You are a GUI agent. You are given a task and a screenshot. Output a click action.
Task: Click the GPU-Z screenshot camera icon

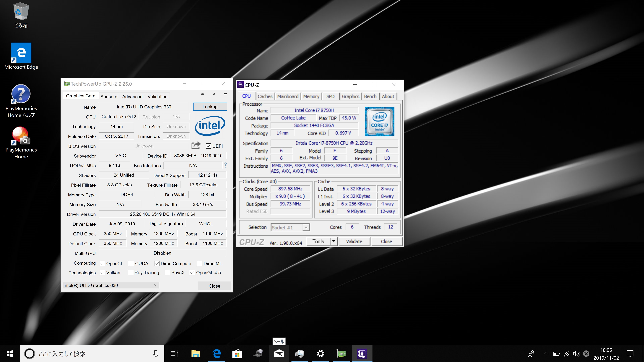(202, 94)
